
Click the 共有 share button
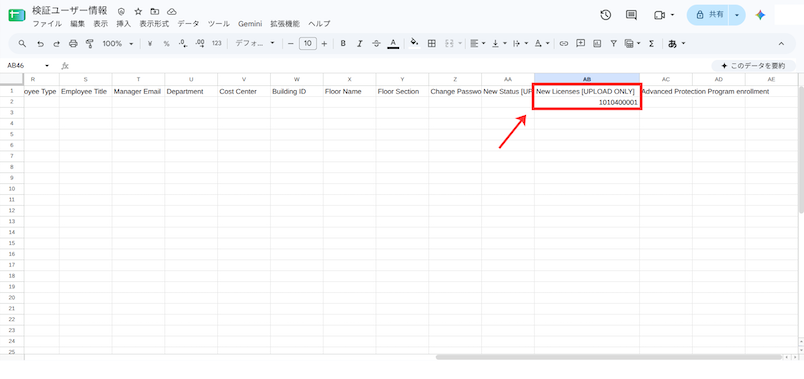[709, 15]
